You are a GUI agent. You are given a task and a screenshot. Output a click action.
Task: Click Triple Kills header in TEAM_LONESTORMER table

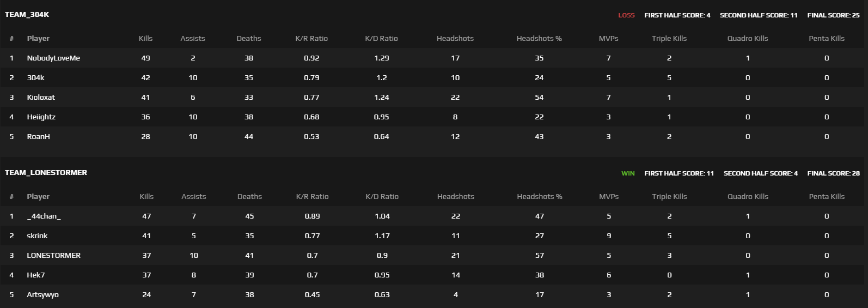click(669, 197)
